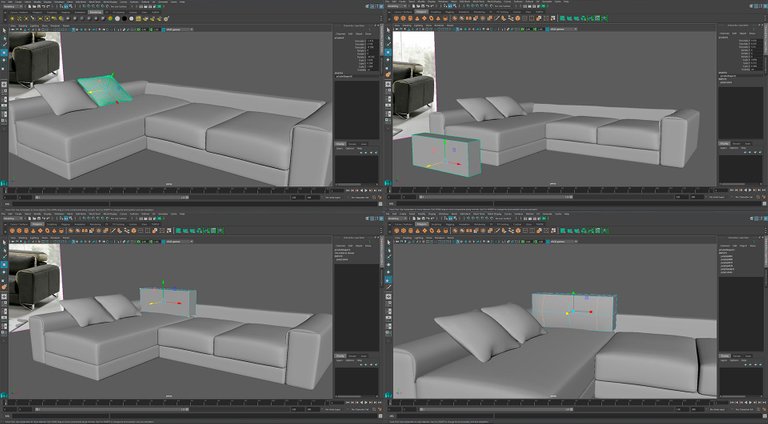Viewport: 768px width, 424px height.
Task: Switch to Rendering shelf tab in top-right window
Action: (x=479, y=12)
